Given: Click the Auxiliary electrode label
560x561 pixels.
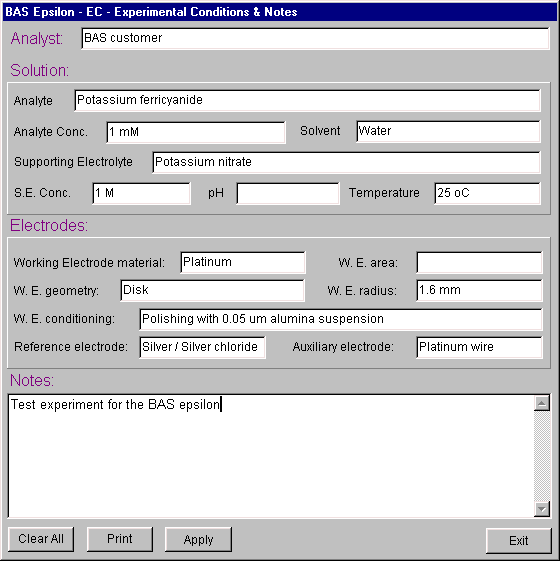Looking at the screenshot, I should coord(343,347).
